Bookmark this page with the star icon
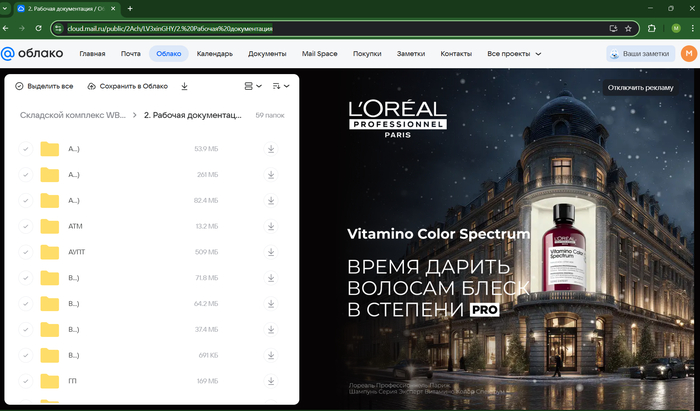This screenshot has width=700, height=411. (628, 28)
